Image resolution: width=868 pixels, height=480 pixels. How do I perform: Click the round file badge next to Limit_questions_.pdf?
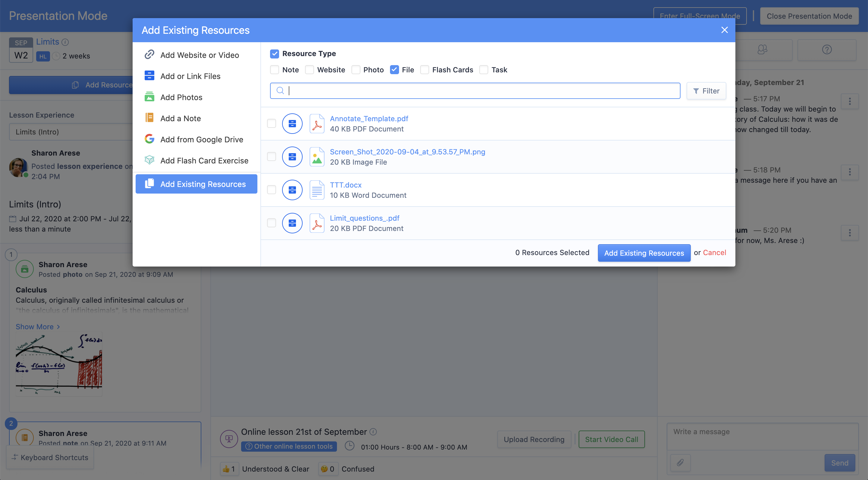[x=292, y=223]
